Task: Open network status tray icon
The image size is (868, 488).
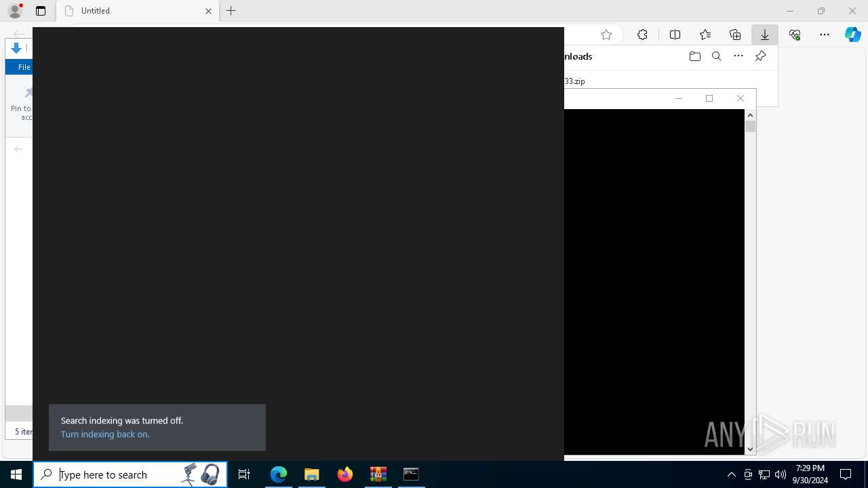Action: (764, 474)
